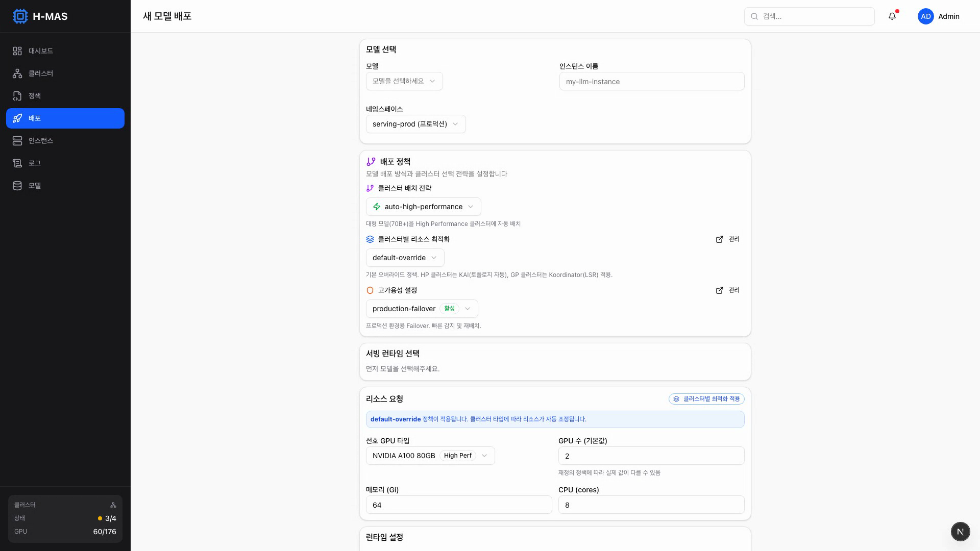Click the AD admin avatar
Viewport: 980px width, 551px height.
tap(926, 16)
